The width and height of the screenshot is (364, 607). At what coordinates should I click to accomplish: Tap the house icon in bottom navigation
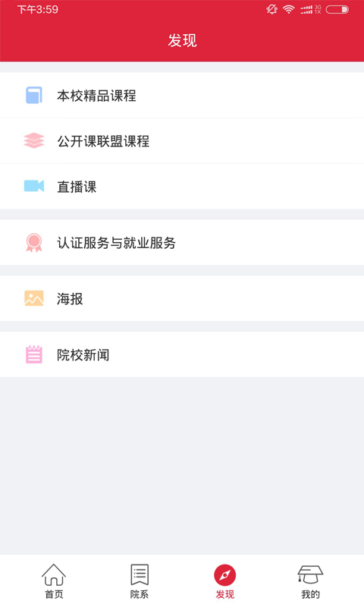tap(54, 574)
